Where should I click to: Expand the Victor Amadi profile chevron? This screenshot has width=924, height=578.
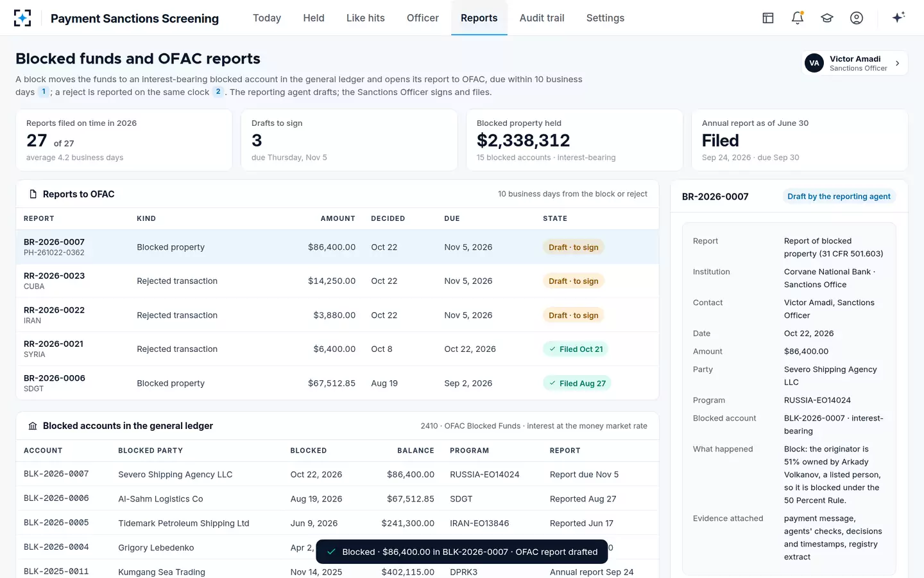898,63
